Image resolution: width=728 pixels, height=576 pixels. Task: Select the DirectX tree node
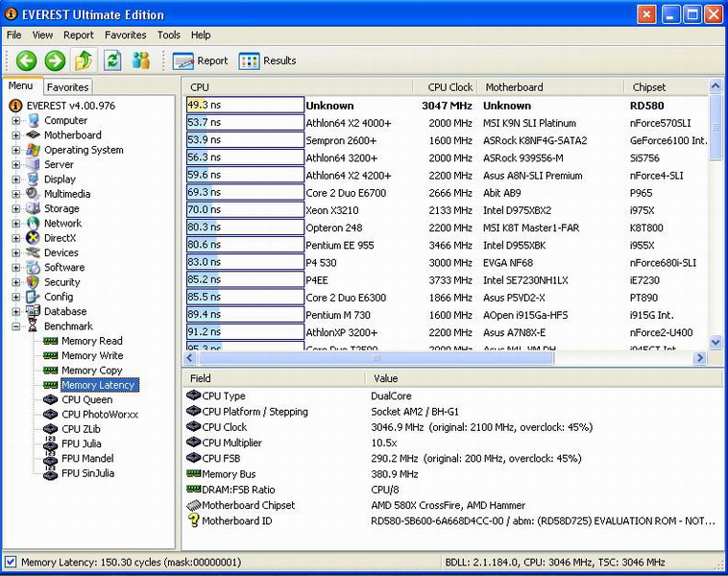point(60,238)
